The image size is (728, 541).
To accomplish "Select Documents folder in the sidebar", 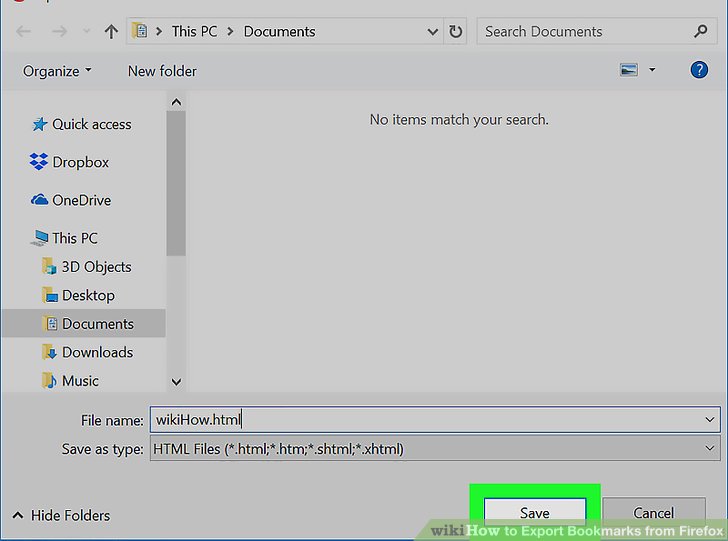I will click(84, 324).
